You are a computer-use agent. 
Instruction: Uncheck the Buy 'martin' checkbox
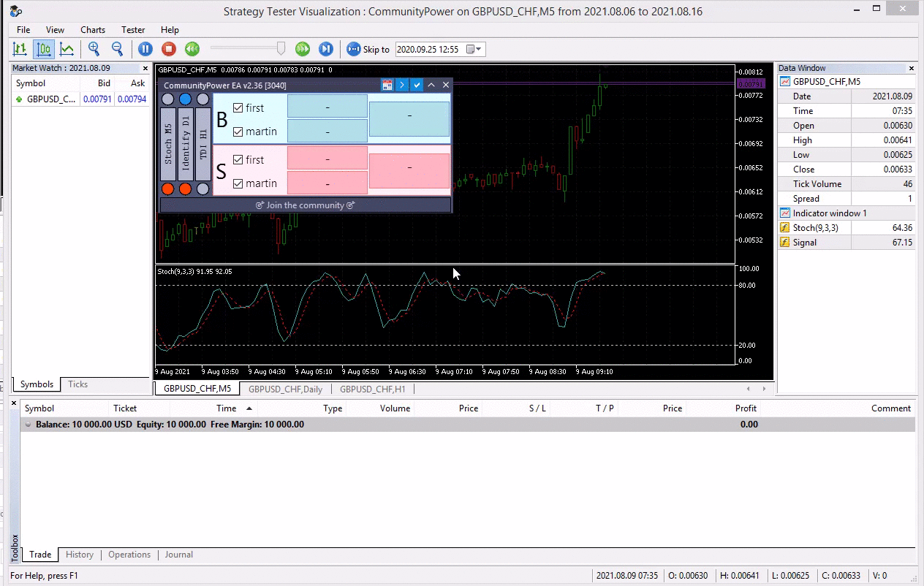(238, 132)
